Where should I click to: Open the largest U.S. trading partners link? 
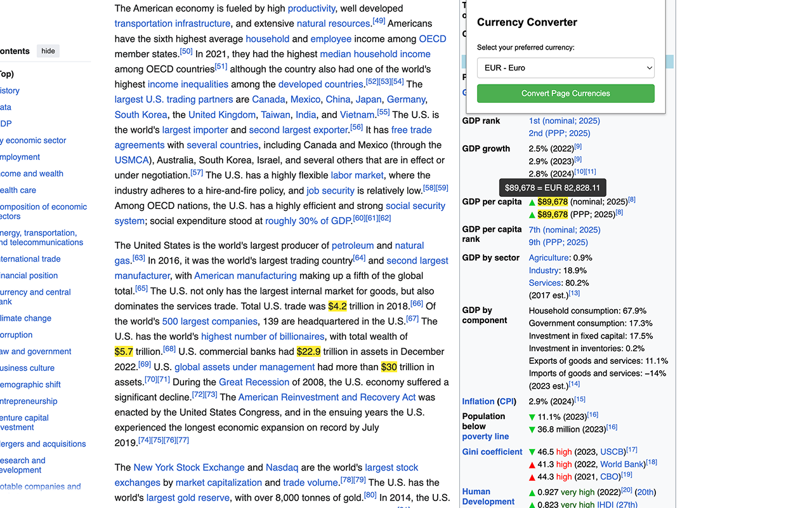coord(174,99)
